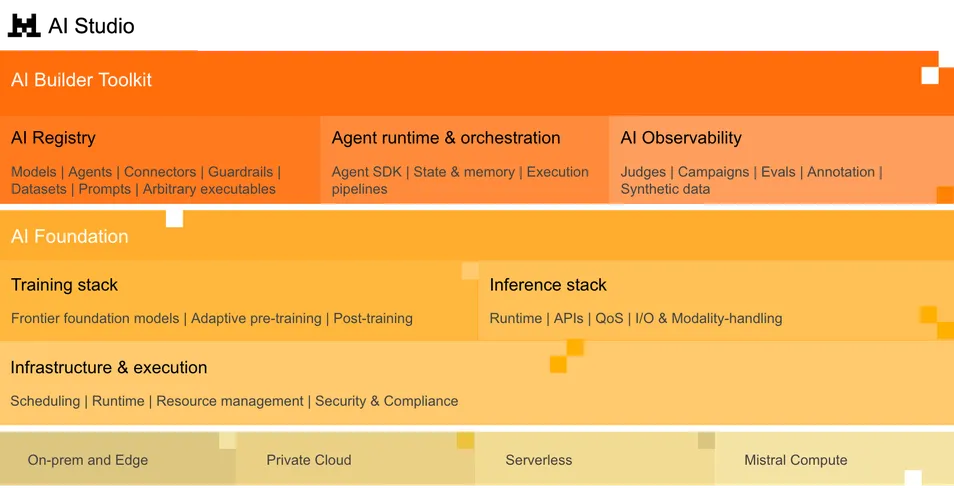Click the orange pixel squares in Infrastructure section
The height and width of the screenshot is (489, 954).
coord(566,356)
